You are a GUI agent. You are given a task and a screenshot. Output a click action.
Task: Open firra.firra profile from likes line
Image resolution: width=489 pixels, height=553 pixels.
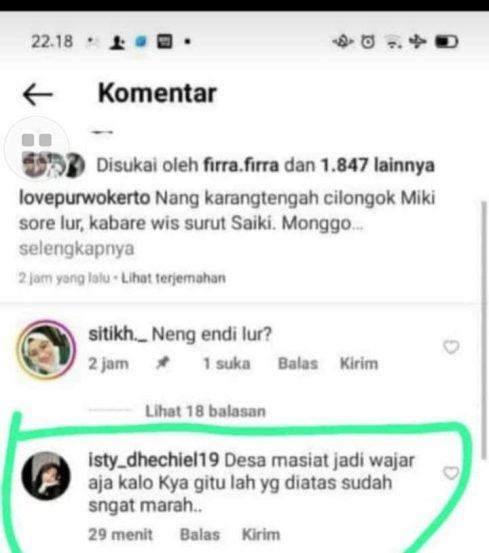(x=241, y=165)
